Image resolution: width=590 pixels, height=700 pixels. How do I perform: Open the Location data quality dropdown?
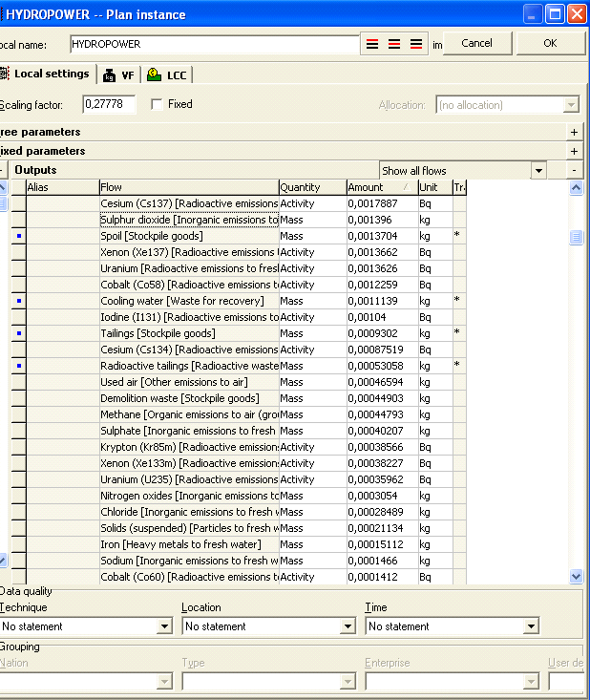click(348, 626)
